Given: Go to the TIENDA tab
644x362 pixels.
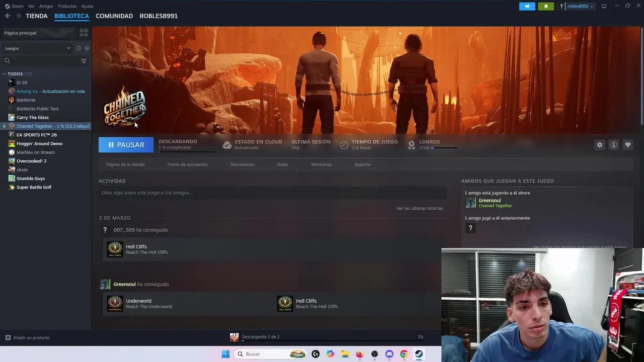Looking at the screenshot, I should click(37, 16).
